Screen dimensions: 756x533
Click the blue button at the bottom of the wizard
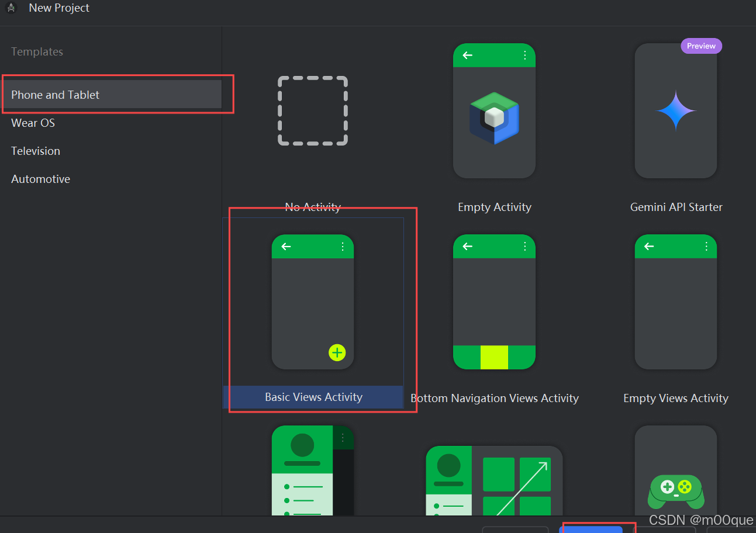[597, 529]
